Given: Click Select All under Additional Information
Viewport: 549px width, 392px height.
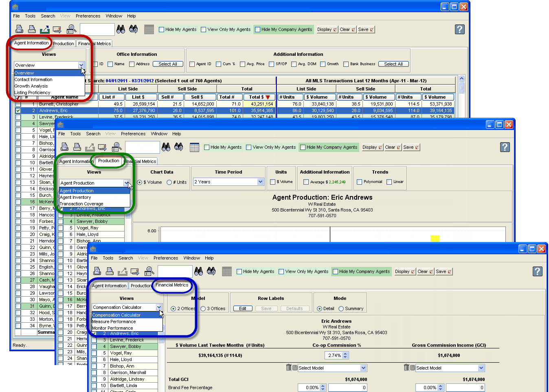Looking at the screenshot, I should (x=393, y=64).
